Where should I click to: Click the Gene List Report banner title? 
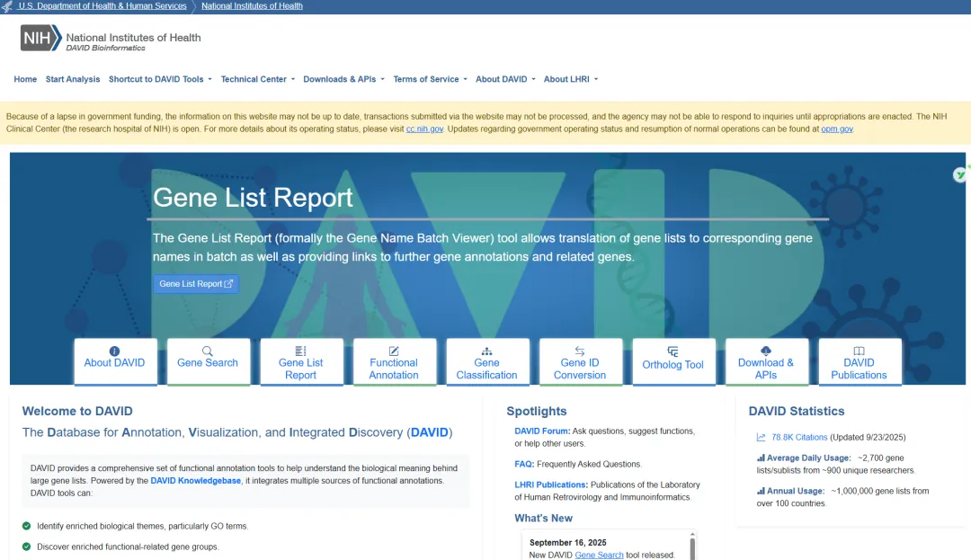[x=253, y=198]
